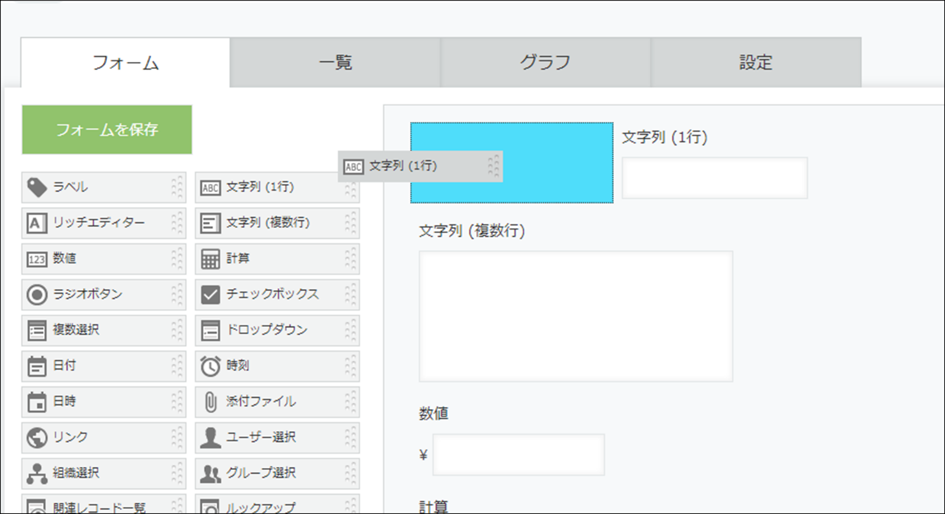The width and height of the screenshot is (945, 514).
Task: Select the Rich Editor field icon
Action: click(37, 223)
